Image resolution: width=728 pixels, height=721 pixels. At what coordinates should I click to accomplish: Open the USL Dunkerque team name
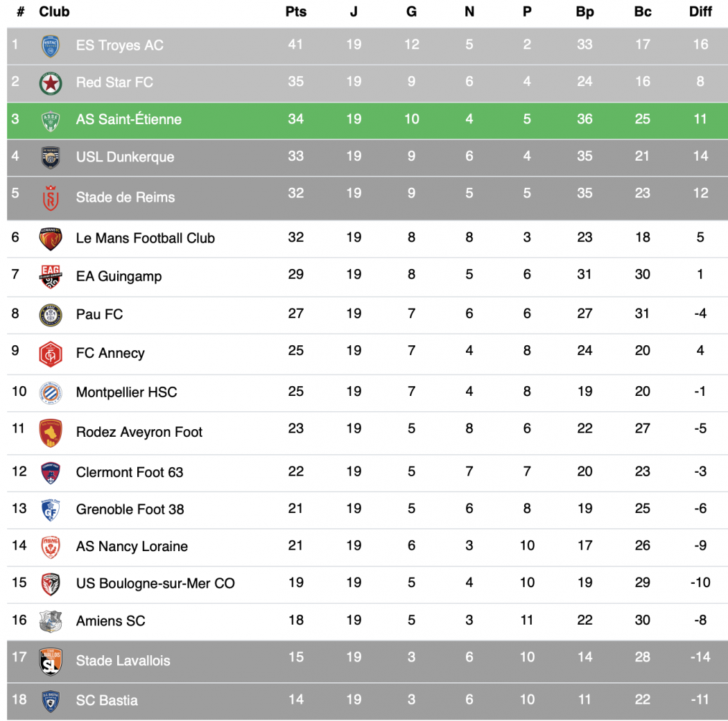tap(125, 157)
